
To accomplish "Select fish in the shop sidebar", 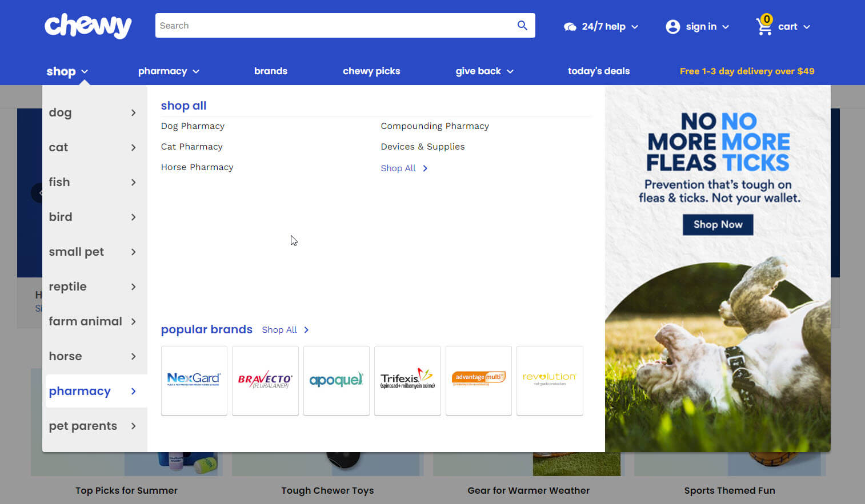I will click(x=59, y=182).
